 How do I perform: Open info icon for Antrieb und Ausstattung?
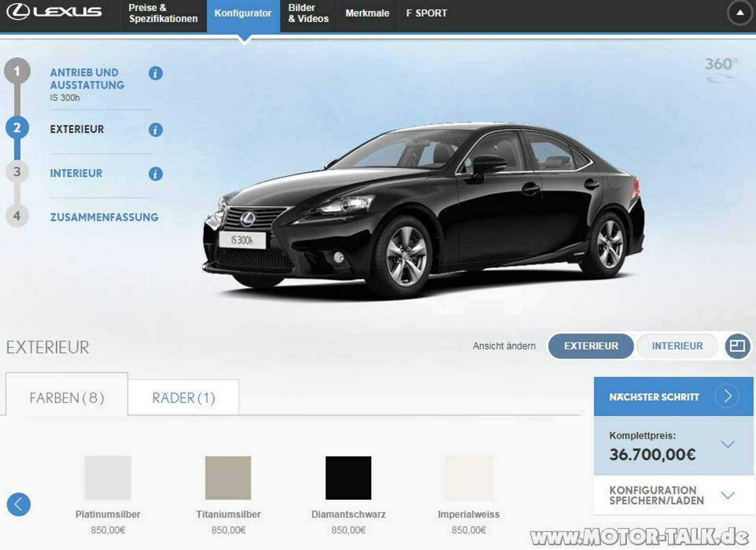(155, 73)
